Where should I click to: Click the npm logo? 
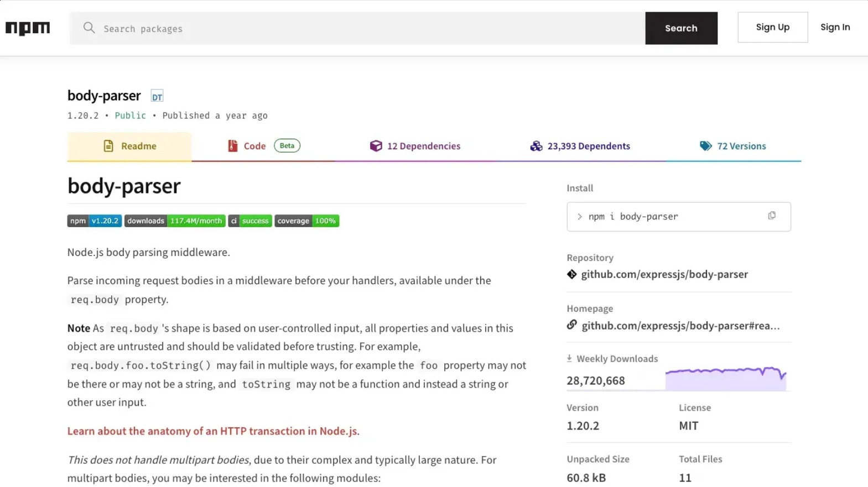pyautogui.click(x=28, y=28)
